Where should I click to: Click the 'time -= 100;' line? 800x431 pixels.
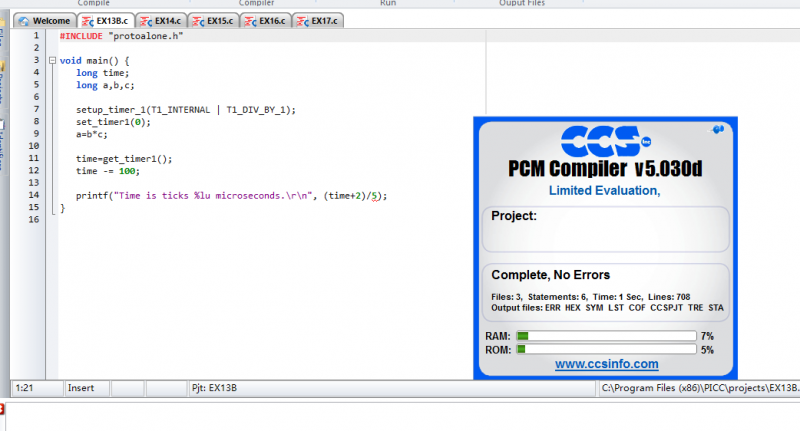click(108, 171)
